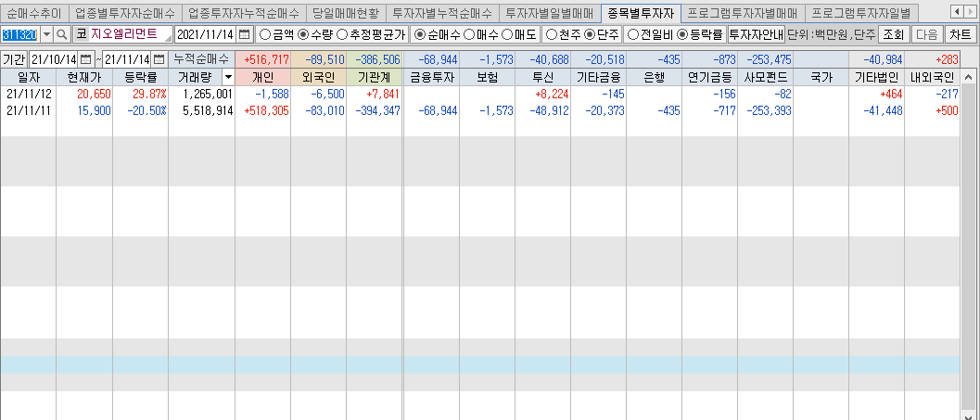
Task: Click the 외국인 column header
Action: [318, 78]
